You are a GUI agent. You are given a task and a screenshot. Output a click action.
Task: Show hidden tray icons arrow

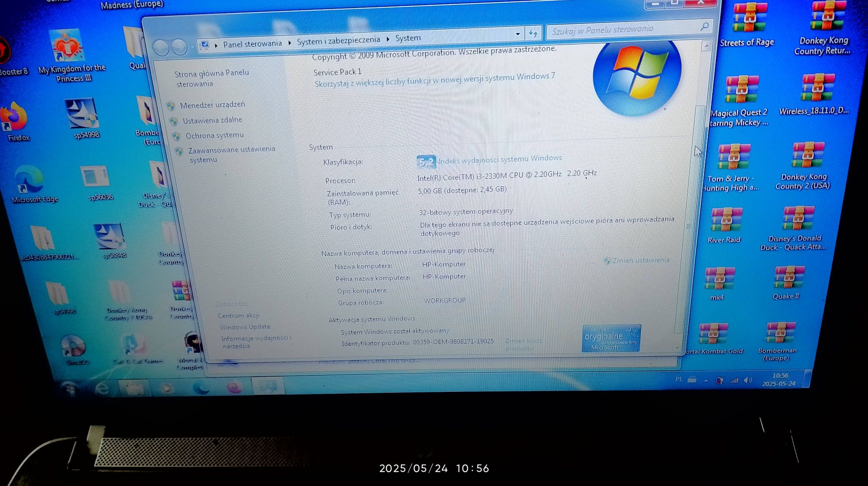click(x=706, y=381)
